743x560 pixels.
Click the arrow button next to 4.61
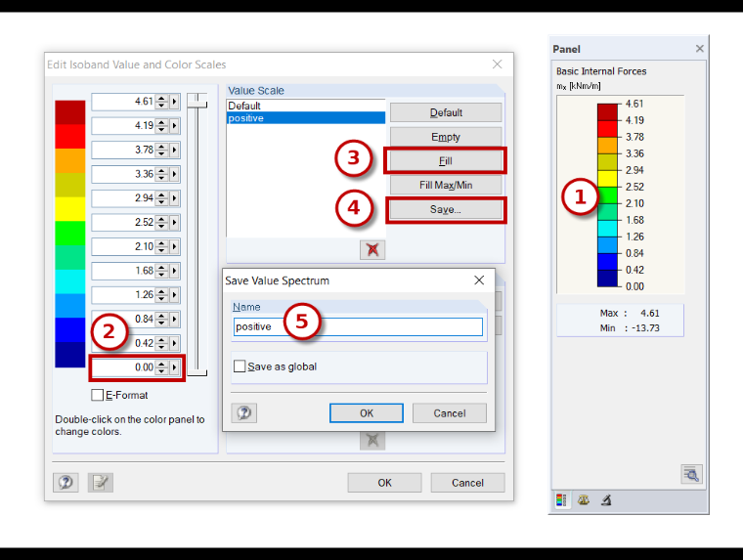click(x=174, y=102)
